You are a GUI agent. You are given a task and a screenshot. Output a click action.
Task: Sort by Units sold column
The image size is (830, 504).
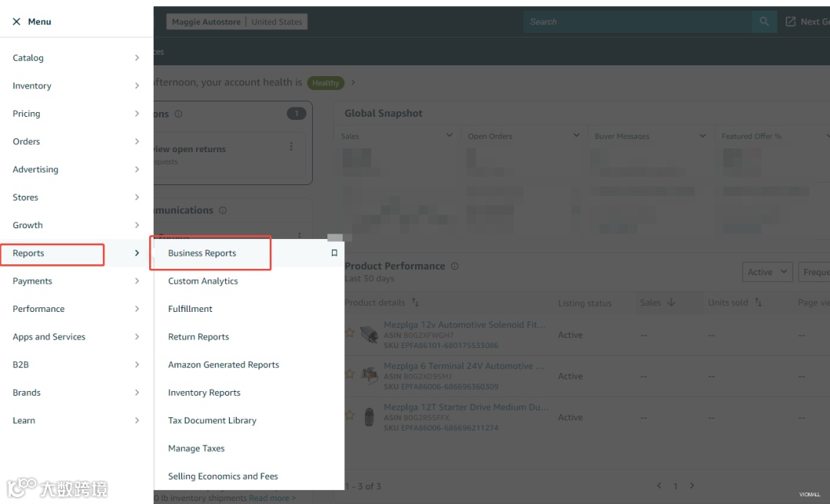758,302
